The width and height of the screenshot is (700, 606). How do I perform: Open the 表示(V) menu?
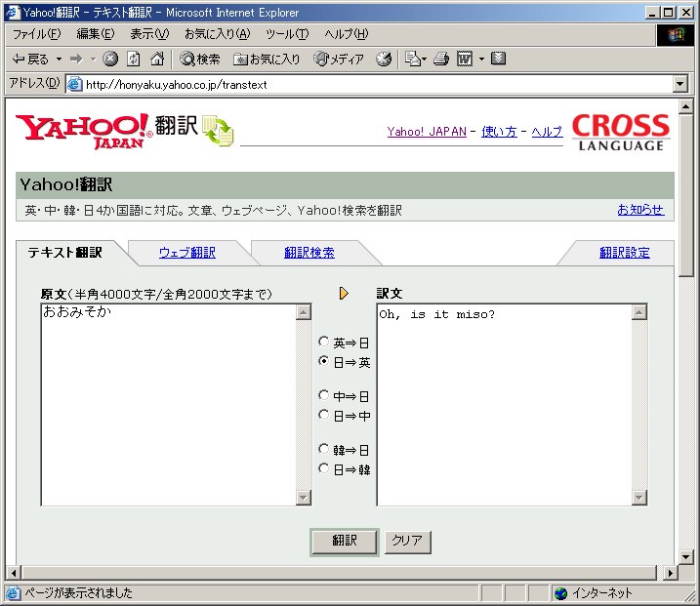tap(148, 34)
